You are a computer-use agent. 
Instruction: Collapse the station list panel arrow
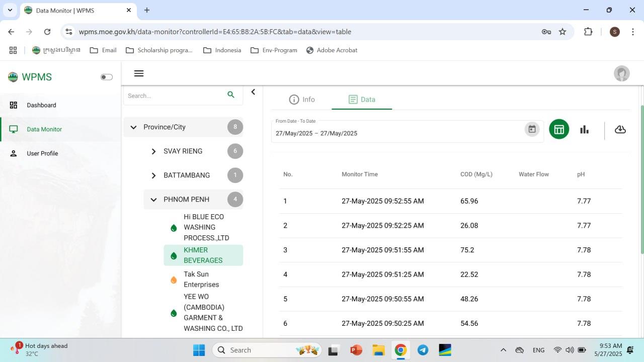(253, 92)
